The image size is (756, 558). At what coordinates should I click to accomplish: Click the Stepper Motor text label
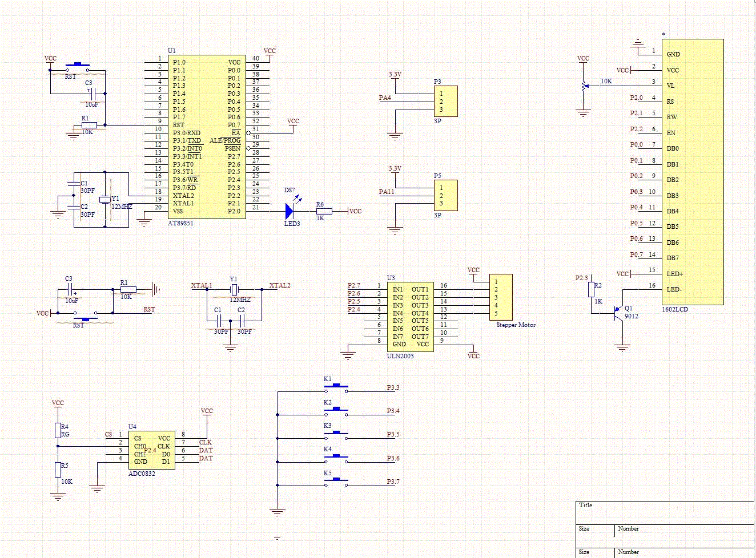tap(516, 325)
